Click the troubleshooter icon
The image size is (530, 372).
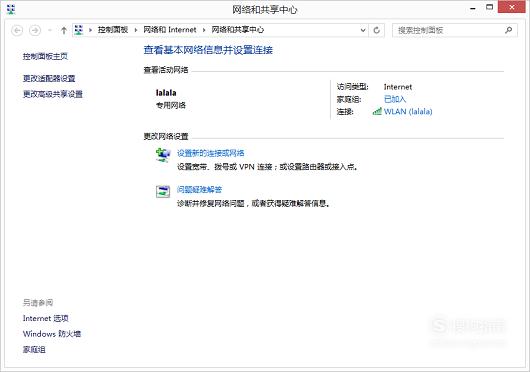(x=163, y=192)
